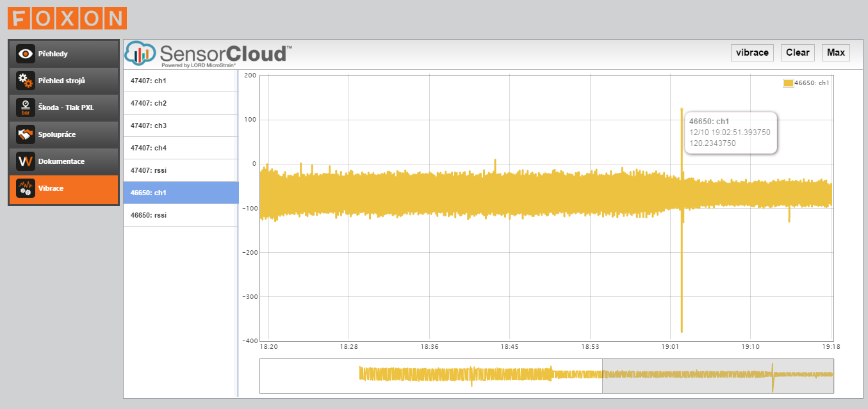Screen dimensions: 868x409
Task: Open the Přehledy menu item
Action: 63,54
